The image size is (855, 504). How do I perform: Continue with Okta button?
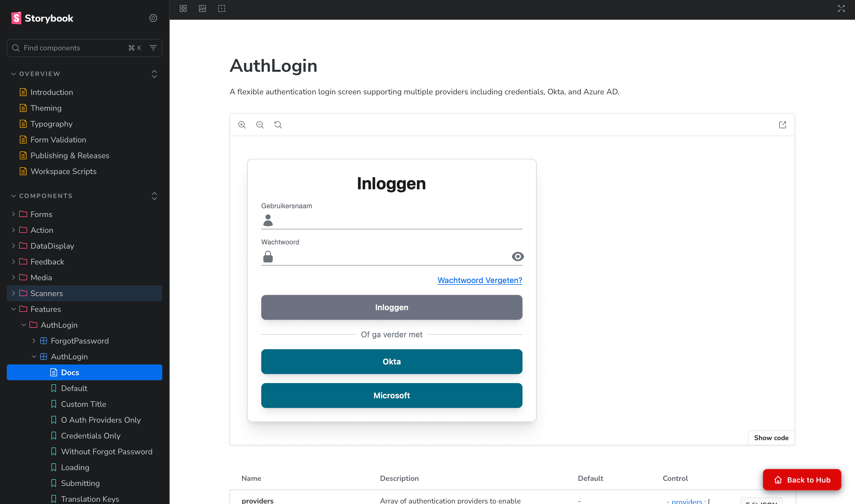[x=392, y=362]
